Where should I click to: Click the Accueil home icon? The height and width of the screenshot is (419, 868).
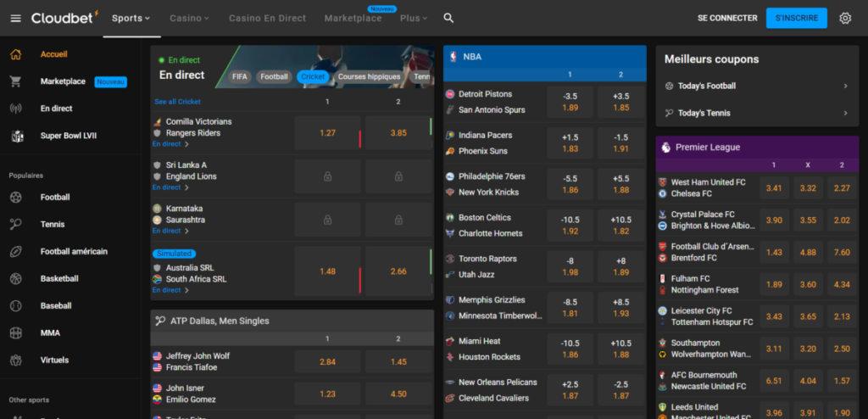click(16, 54)
